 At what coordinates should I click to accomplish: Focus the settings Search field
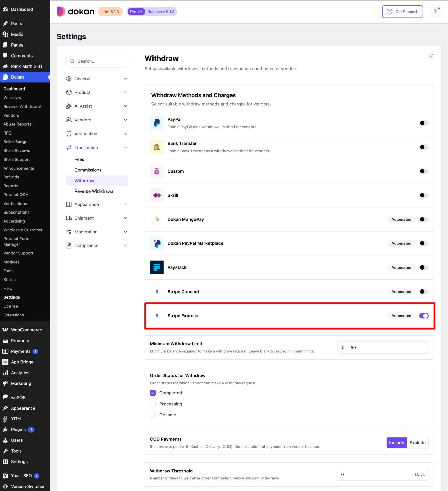coord(97,61)
